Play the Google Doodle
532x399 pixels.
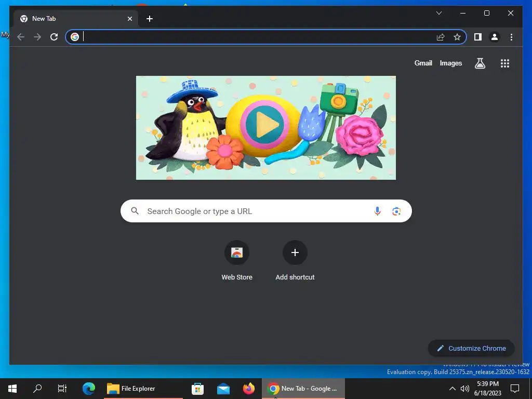264,125
